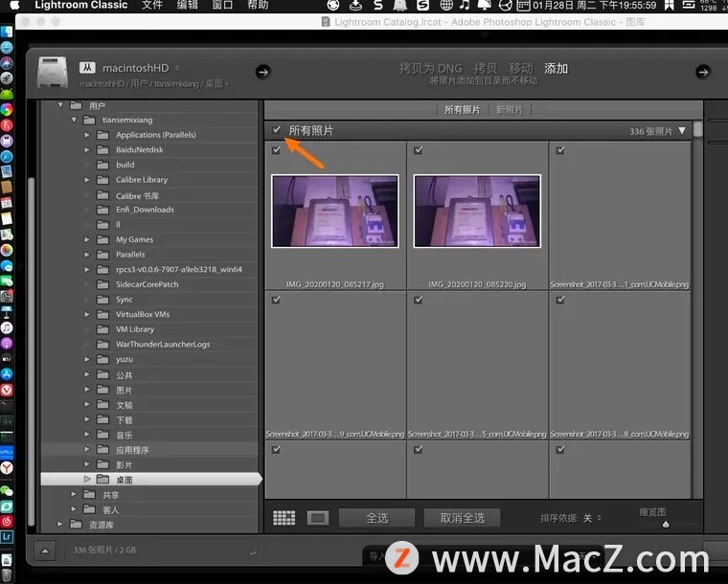Uncheck Screenshot …9_com.UCMobile.png checkbox
Screen dimensions: 728x584
(x=276, y=300)
